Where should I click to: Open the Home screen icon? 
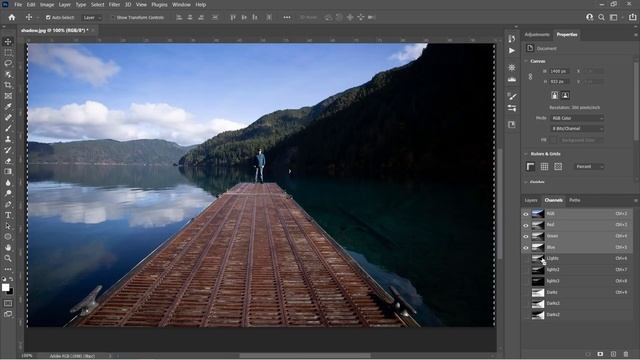click(x=12, y=18)
